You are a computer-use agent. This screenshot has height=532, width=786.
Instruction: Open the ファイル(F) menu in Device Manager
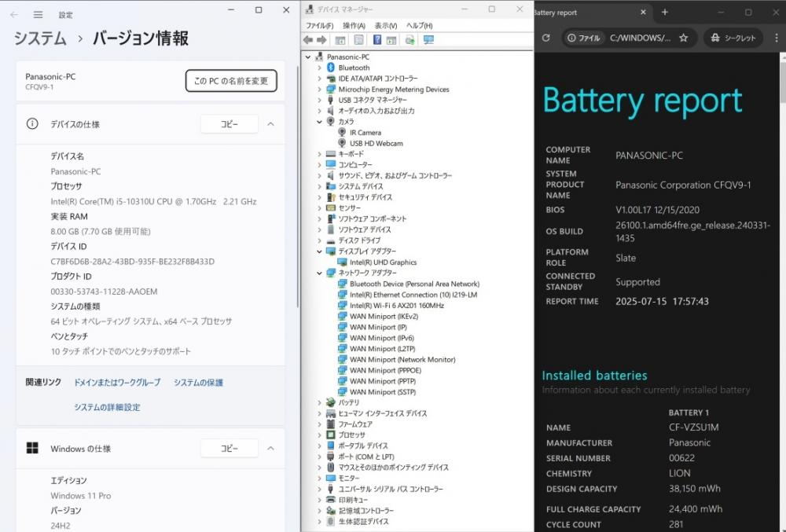tap(319, 26)
